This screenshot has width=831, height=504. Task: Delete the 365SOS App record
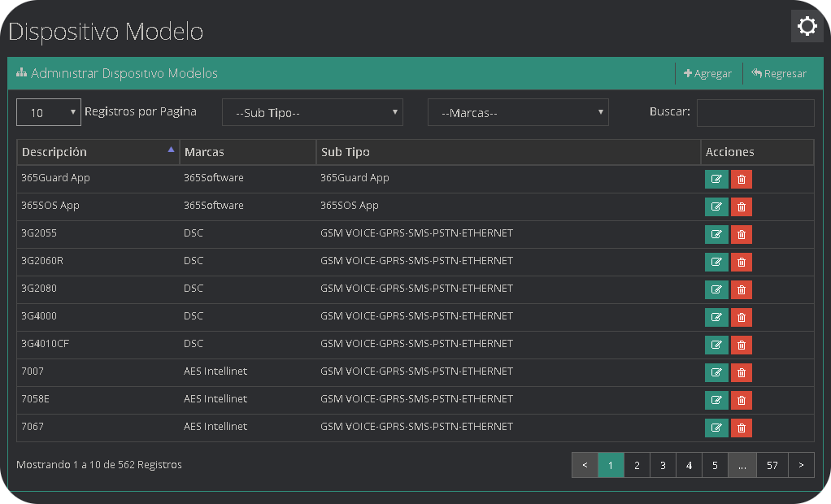(741, 207)
